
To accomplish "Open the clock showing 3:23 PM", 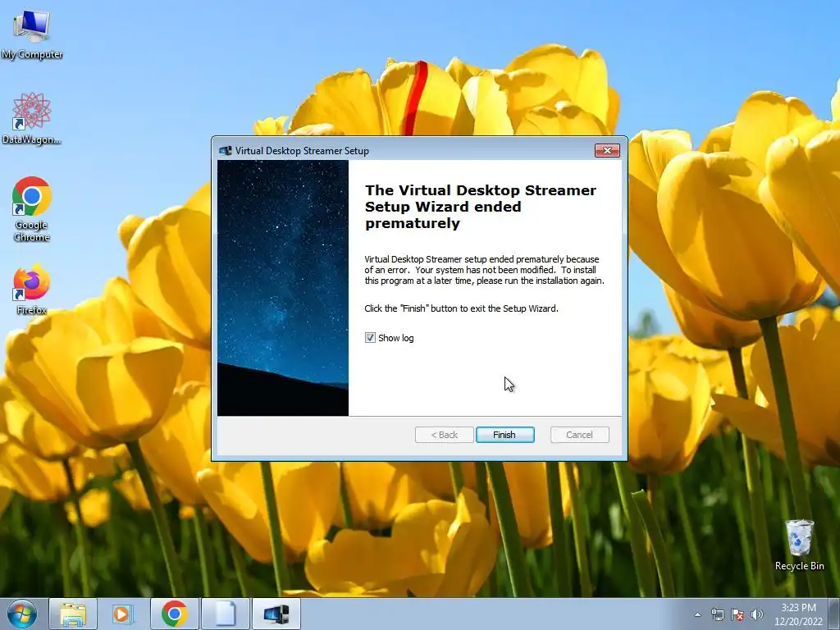I will coord(798,614).
